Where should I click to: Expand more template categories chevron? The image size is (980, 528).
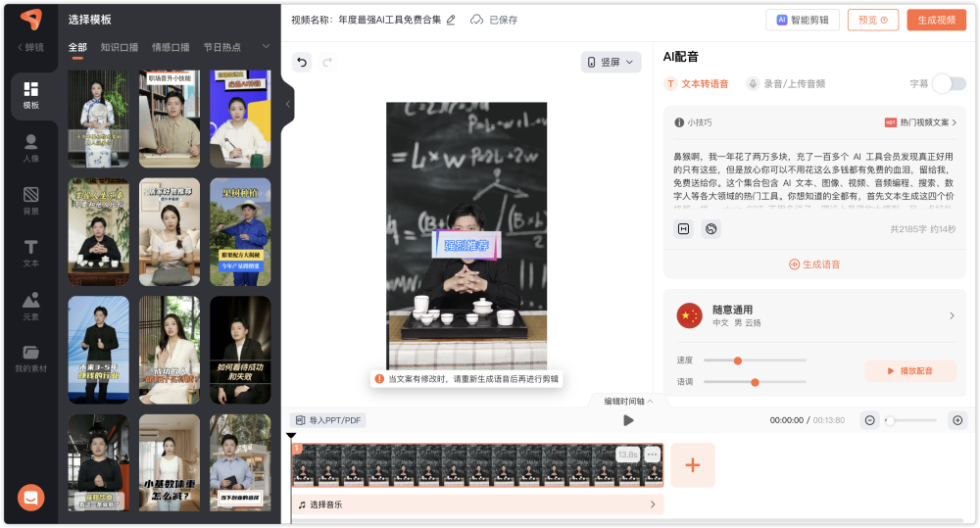(x=266, y=47)
